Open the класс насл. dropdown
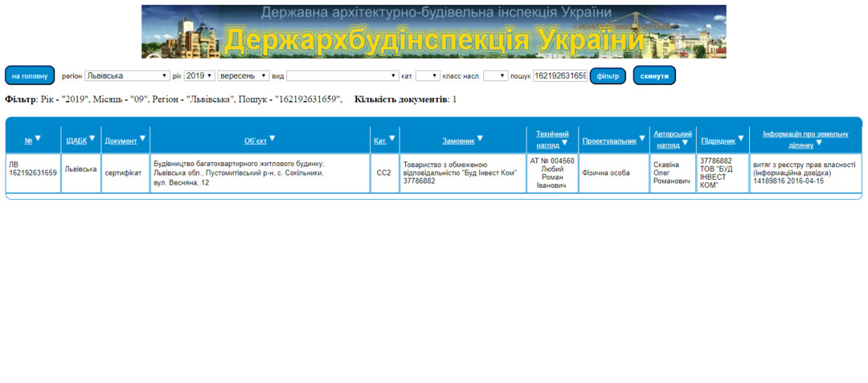 [x=495, y=75]
